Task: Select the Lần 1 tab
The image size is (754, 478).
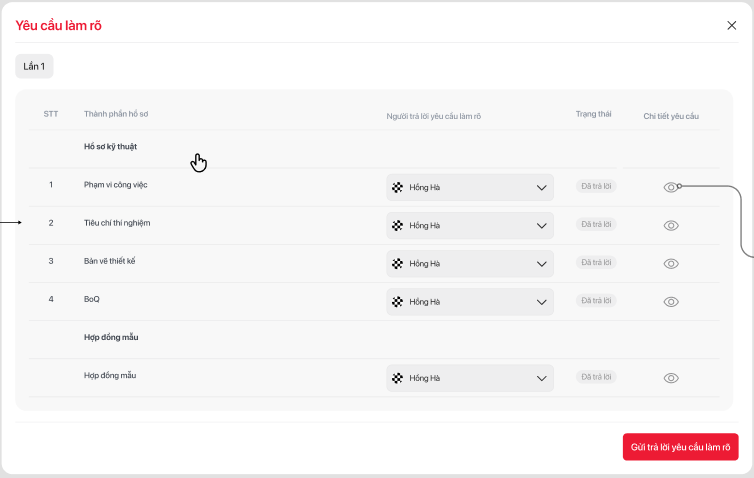Action: tap(35, 66)
